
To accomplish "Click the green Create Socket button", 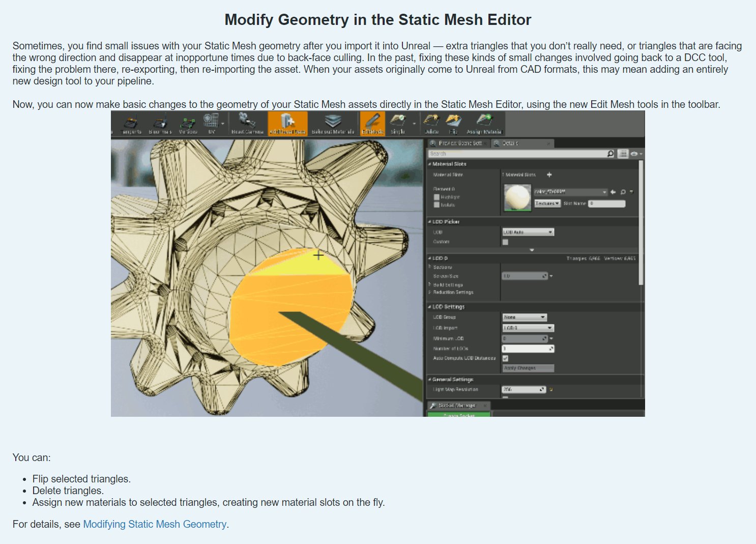I will click(459, 415).
